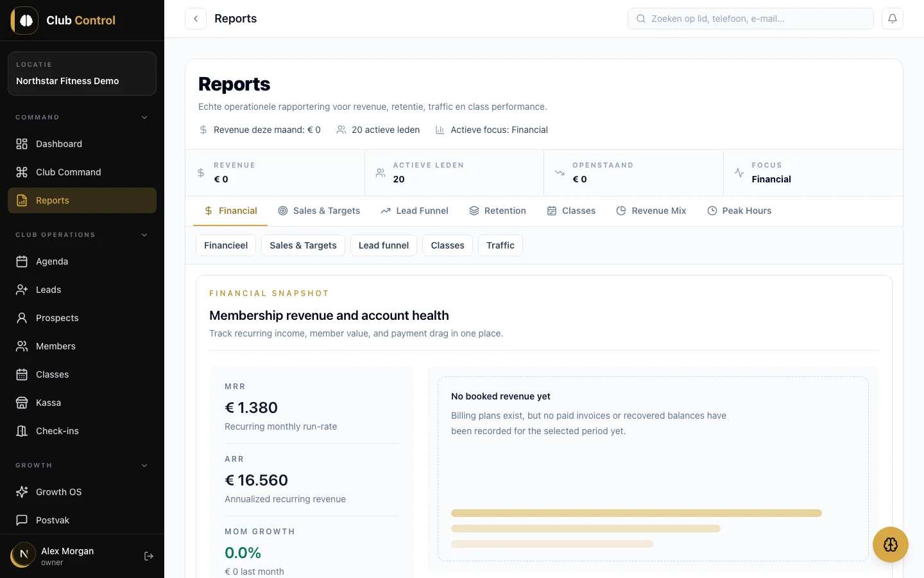Click 'Recurring monthly run-rate' caption
This screenshot has width=924, height=578.
(280, 426)
